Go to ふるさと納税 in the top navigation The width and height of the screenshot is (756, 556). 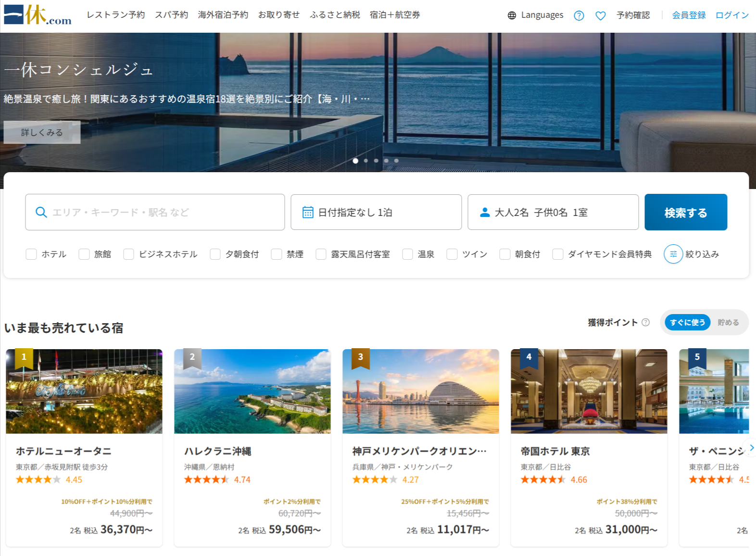pos(335,15)
